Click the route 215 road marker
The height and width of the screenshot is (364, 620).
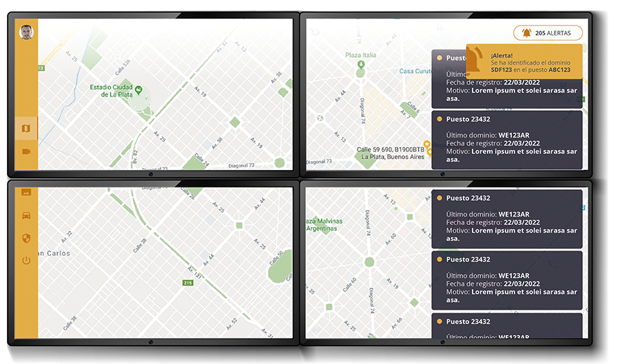(187, 283)
